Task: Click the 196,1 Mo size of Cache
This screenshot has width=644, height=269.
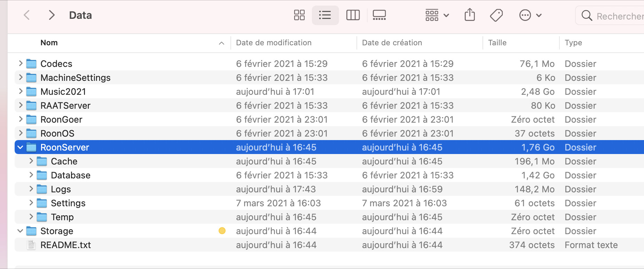Action: click(535, 161)
